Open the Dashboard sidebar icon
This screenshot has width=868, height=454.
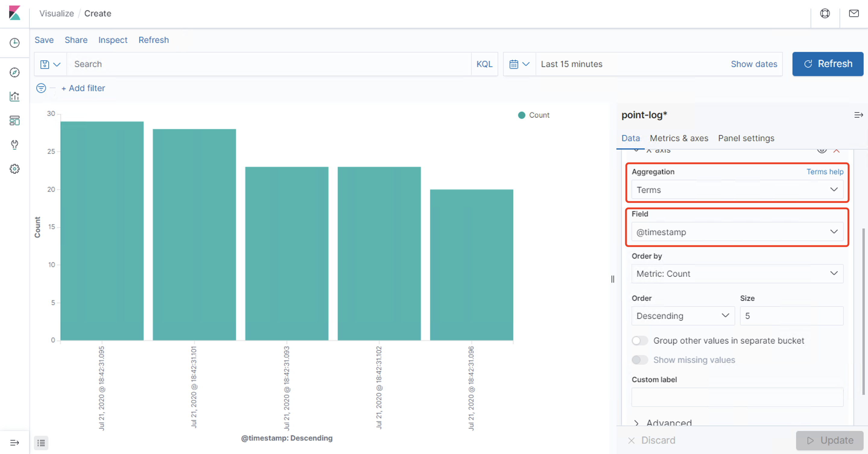point(14,121)
